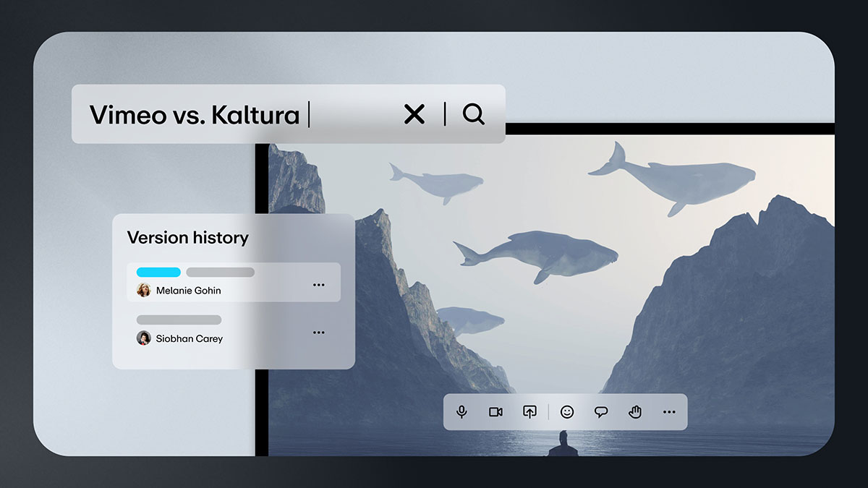
Task: Raise your hand in the call toolbar
Action: tap(635, 412)
